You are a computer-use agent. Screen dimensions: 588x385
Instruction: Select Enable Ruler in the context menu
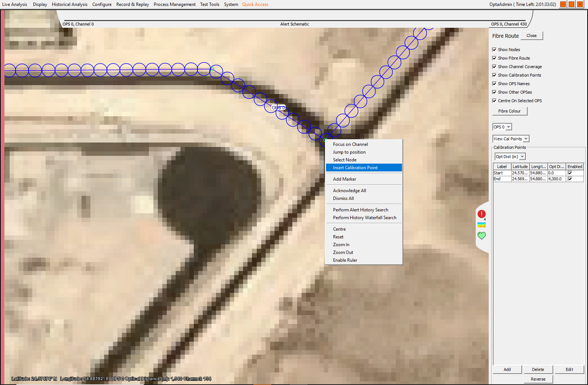pyautogui.click(x=345, y=260)
